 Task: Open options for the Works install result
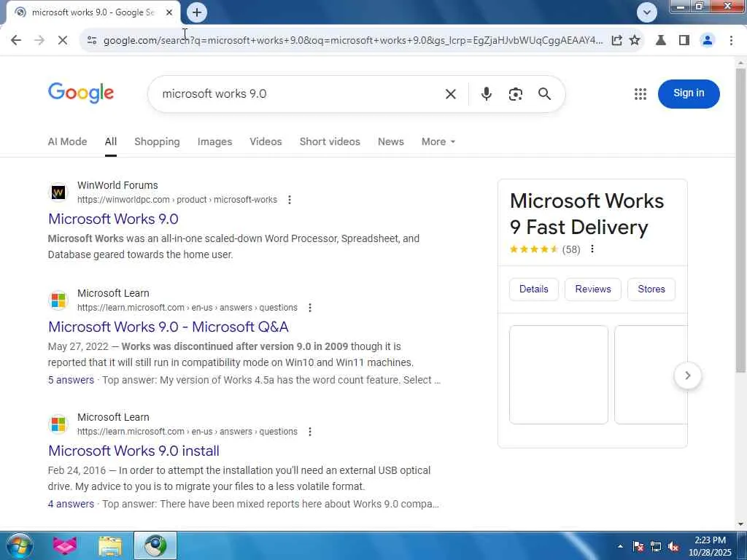(x=309, y=432)
